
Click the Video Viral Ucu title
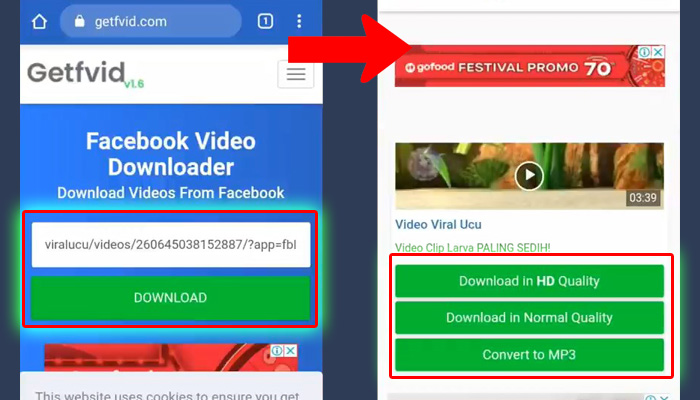point(438,224)
